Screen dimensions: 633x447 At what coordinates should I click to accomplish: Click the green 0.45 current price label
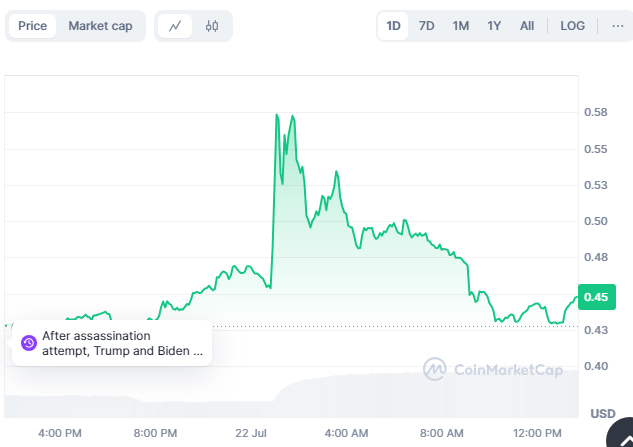coord(596,297)
